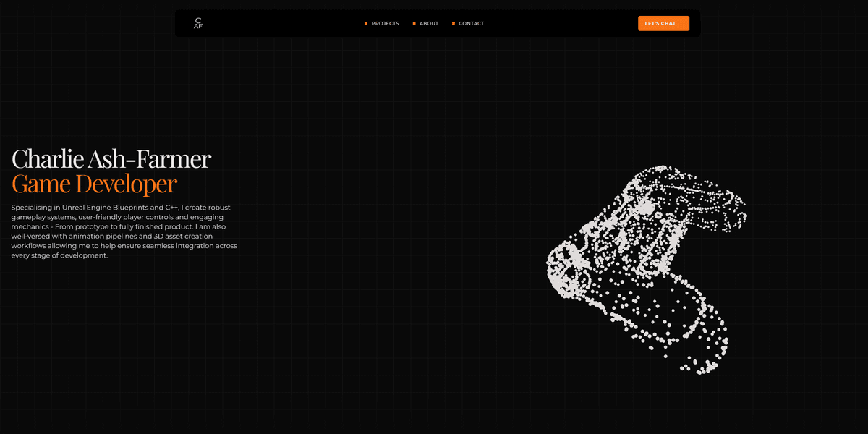Click the word C++ in the description text
This screenshot has width=868, height=434.
[x=172, y=207]
